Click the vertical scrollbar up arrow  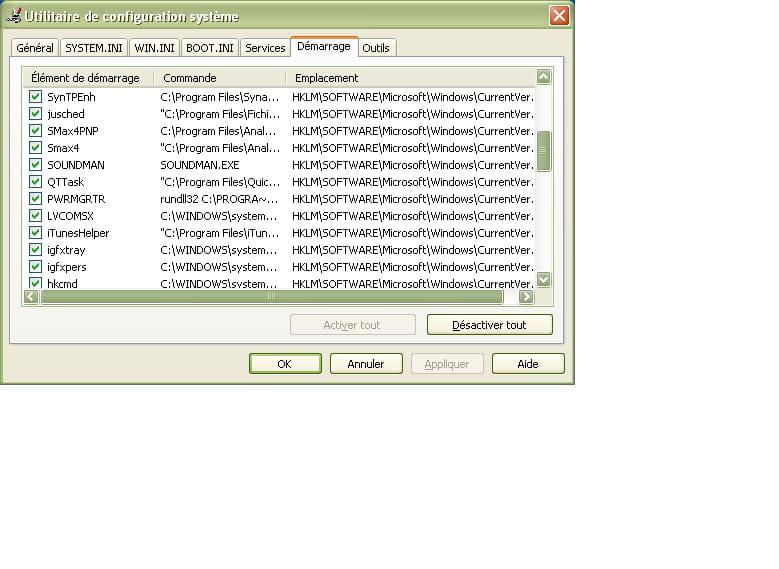click(544, 77)
